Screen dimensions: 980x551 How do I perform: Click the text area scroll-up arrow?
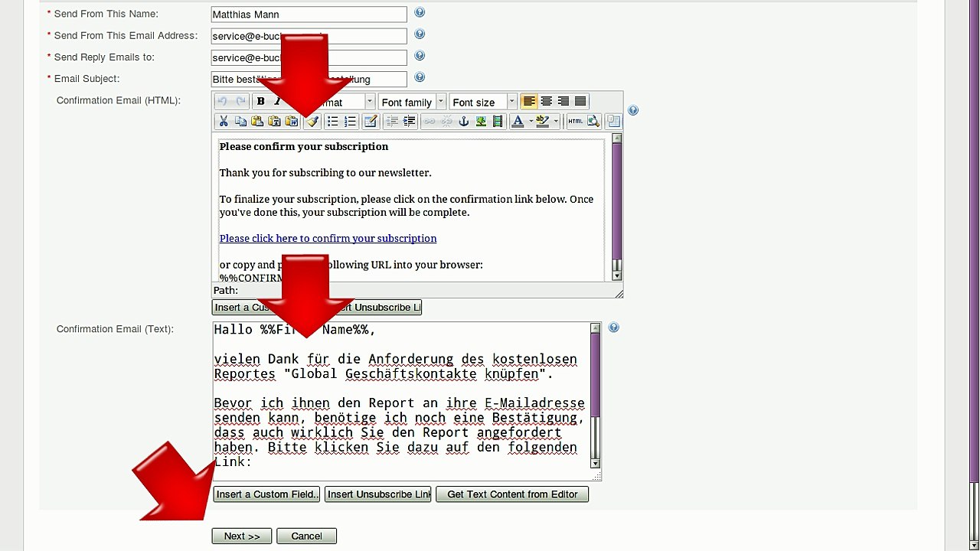596,328
